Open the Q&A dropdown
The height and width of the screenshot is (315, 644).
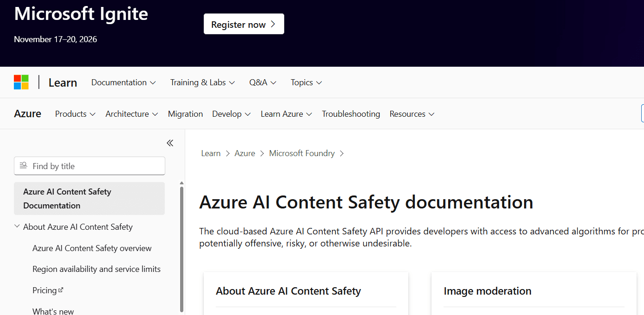coord(263,82)
